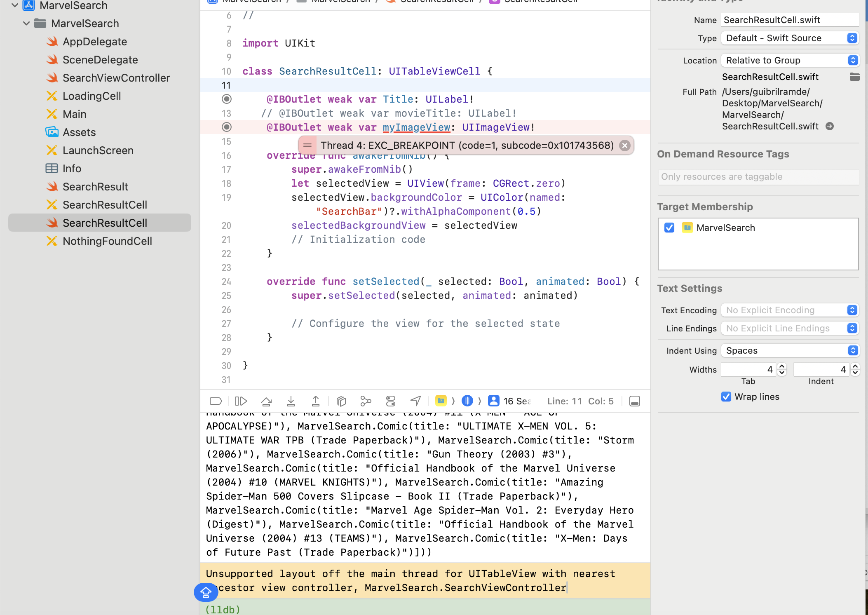Step out of the current function
868x615 pixels.
tap(316, 401)
